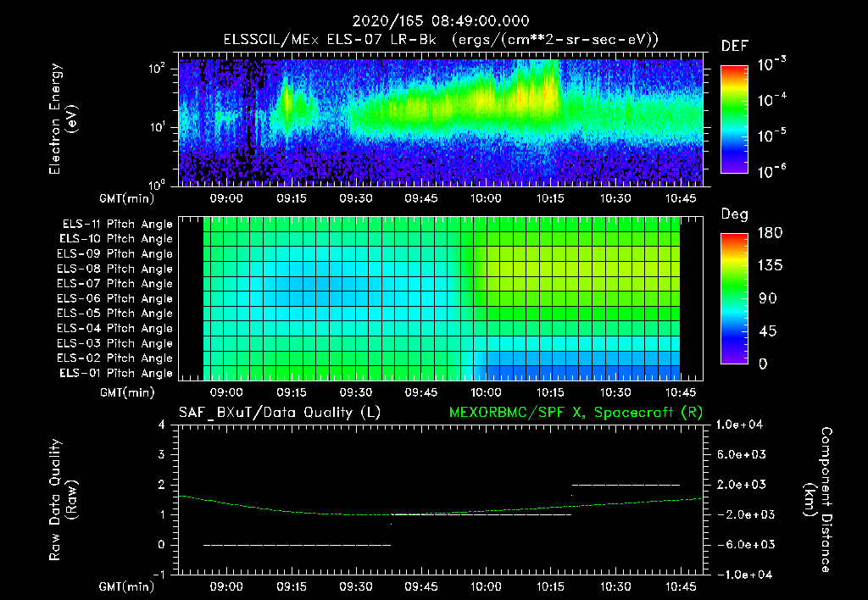Click the 10^-6 value on the DEF scale

pyautogui.click(x=771, y=171)
